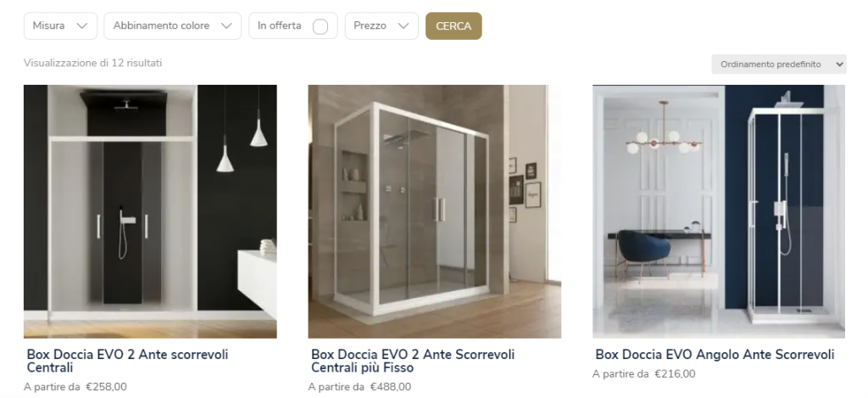Click the In offerta label text
This screenshot has width=868, height=398.
point(280,25)
